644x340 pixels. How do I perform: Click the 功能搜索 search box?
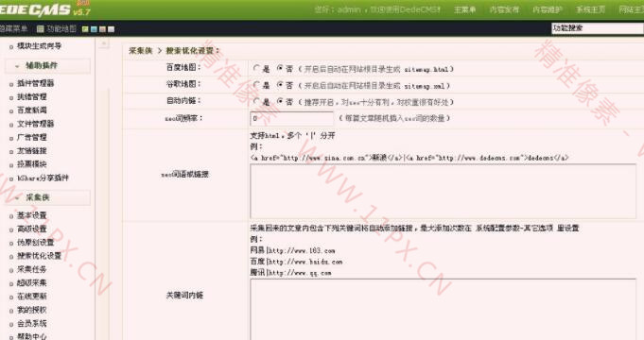[597, 28]
